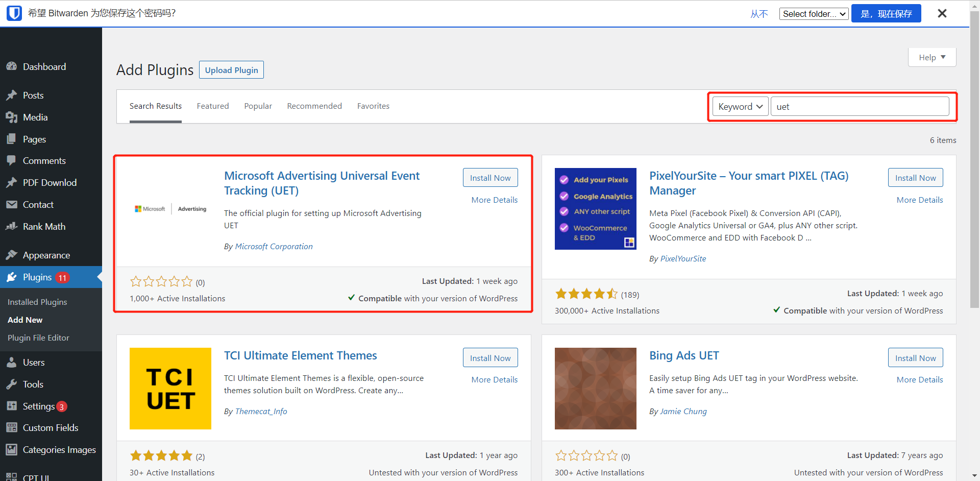The image size is (980, 481).
Task: Open More Details for Bing Ads UET
Action: [920, 379]
